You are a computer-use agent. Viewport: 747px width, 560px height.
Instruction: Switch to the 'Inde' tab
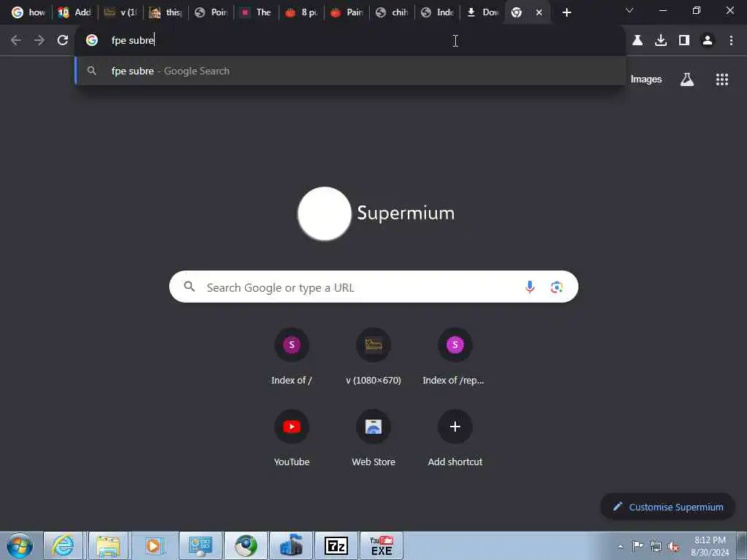[x=438, y=12]
